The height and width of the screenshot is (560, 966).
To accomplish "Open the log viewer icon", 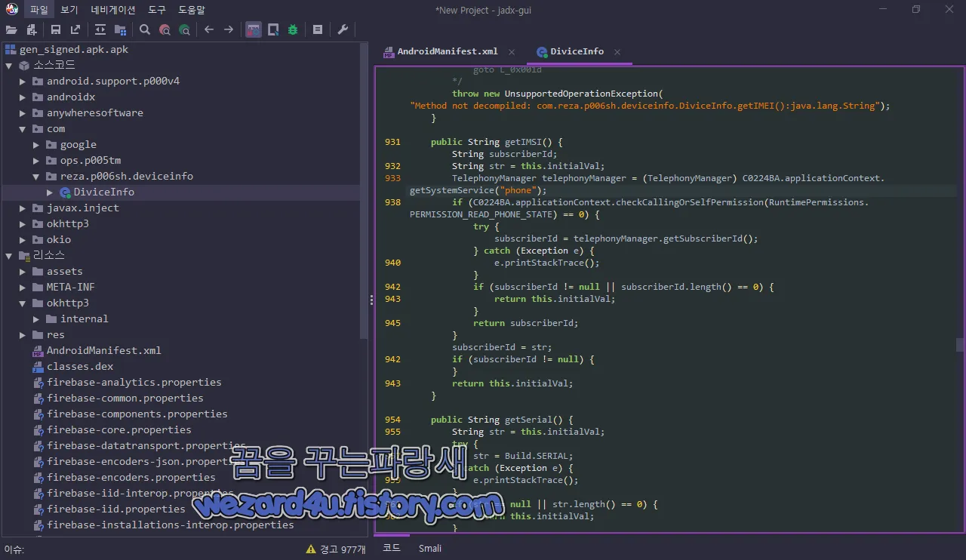I will tap(318, 29).
